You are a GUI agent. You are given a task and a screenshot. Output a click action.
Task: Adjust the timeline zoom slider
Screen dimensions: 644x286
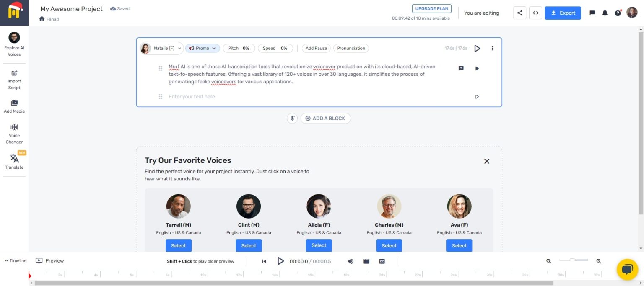tap(574, 260)
